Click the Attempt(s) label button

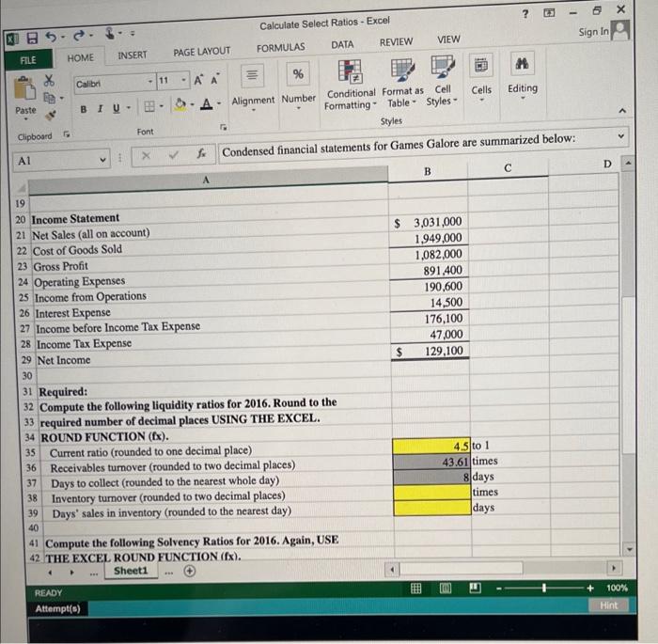(57, 608)
